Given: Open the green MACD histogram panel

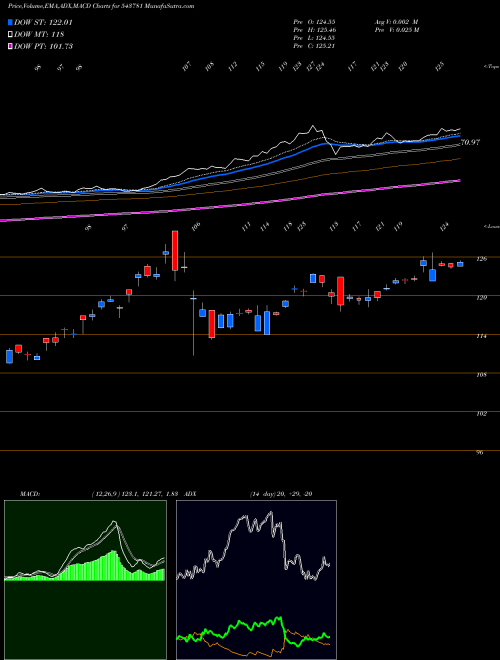Looking at the screenshot, I should tap(85, 580).
